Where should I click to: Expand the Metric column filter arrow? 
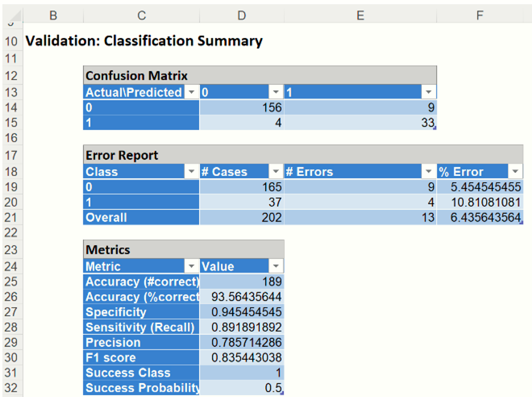point(191,266)
